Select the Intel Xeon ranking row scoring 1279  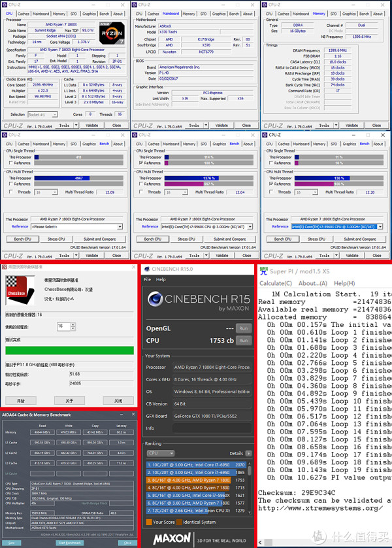[x=196, y=511]
